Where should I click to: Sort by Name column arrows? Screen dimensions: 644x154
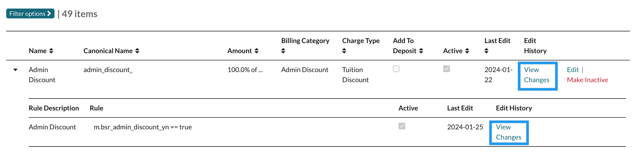(51, 51)
